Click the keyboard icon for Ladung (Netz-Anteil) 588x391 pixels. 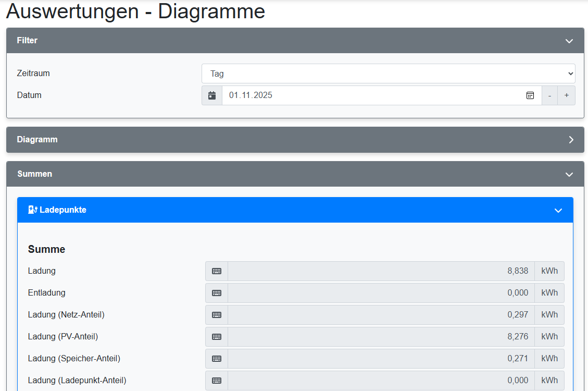point(216,314)
